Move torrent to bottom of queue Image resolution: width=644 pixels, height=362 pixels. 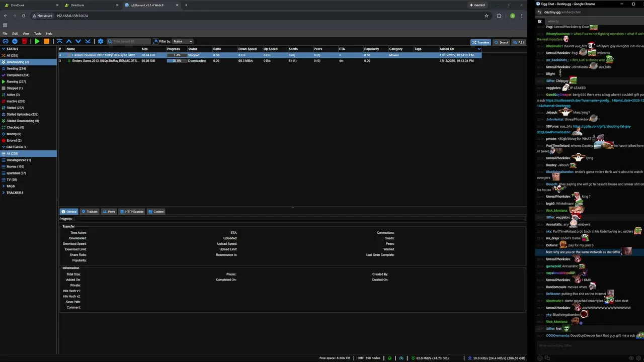point(88,41)
